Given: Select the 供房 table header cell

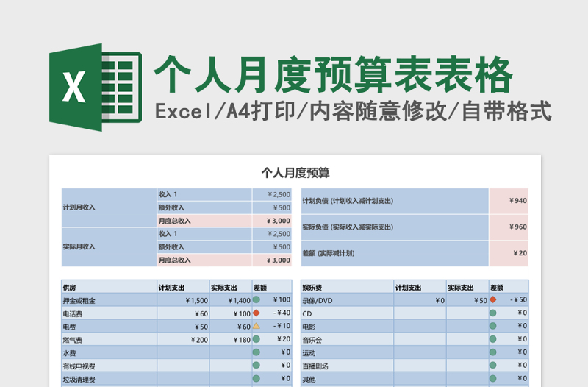Looking at the screenshot, I should (x=109, y=287).
